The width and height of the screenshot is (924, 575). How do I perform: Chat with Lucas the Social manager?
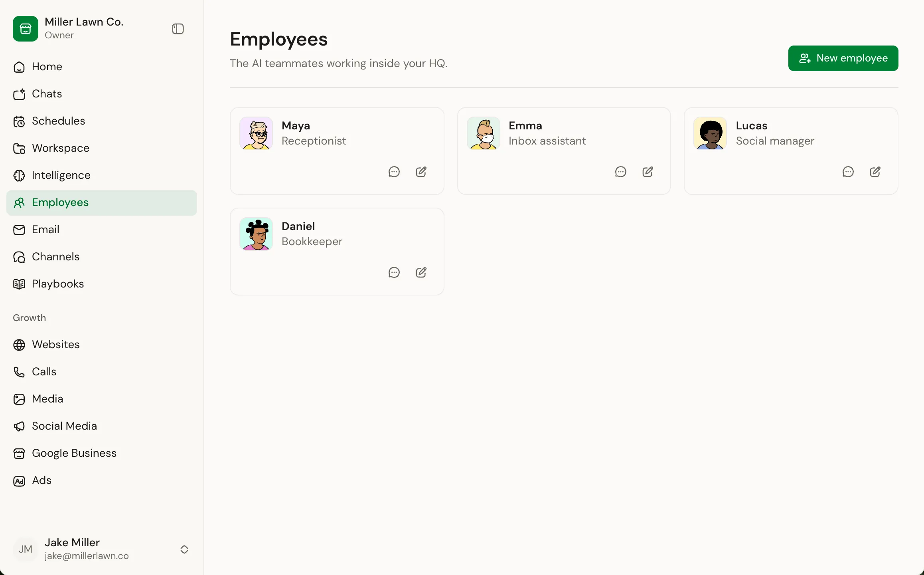tap(848, 172)
